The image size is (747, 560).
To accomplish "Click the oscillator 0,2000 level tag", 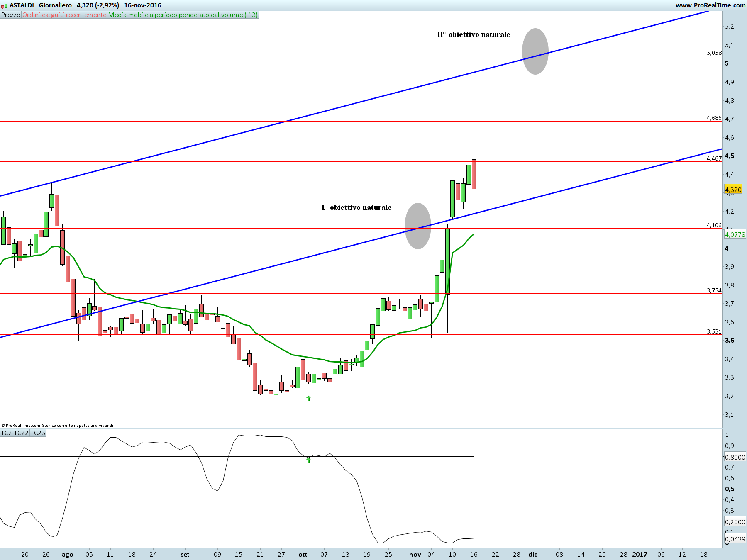I will (x=735, y=522).
